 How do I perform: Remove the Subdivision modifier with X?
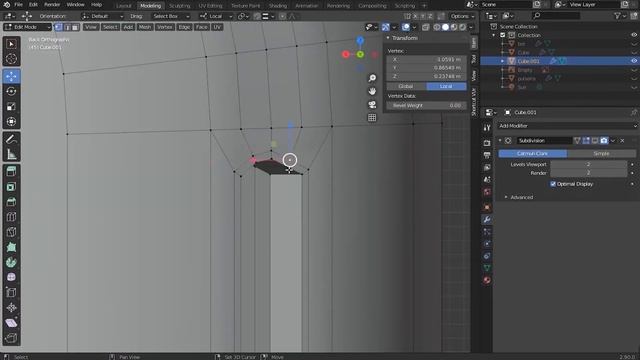[622, 140]
